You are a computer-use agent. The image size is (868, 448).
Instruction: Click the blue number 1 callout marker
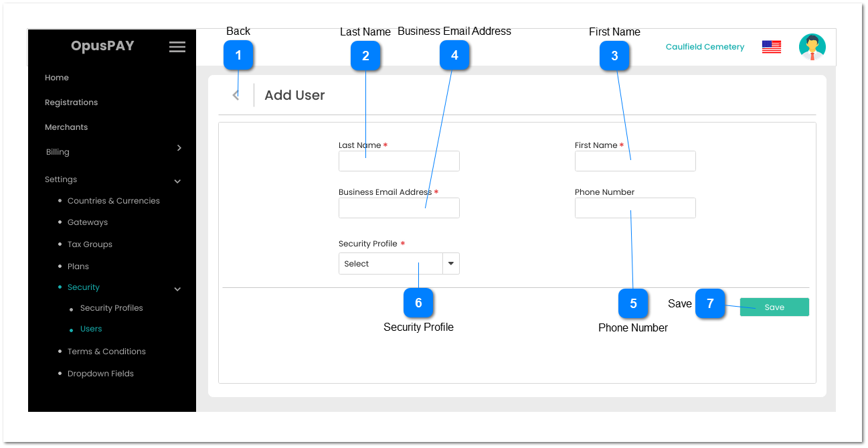pos(238,56)
